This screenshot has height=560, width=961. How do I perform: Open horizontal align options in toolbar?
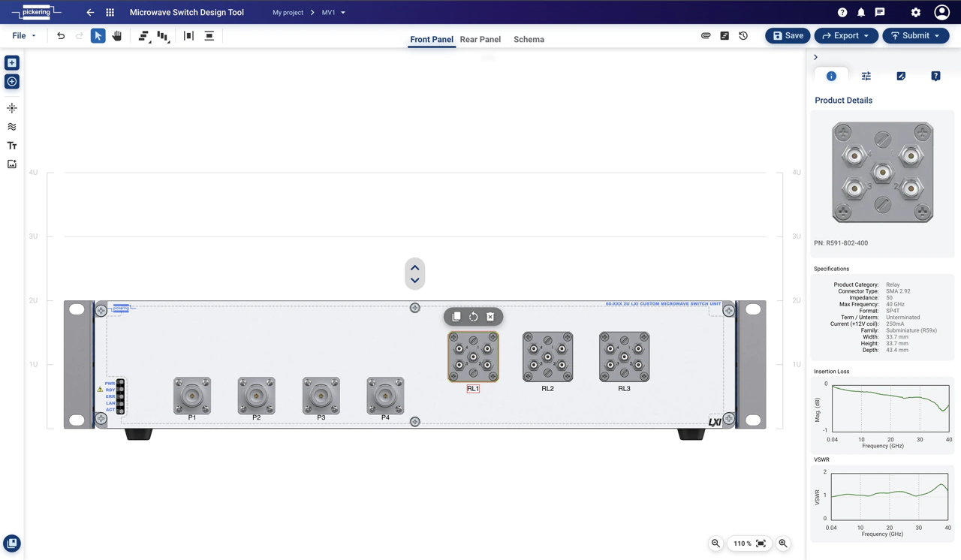click(143, 36)
